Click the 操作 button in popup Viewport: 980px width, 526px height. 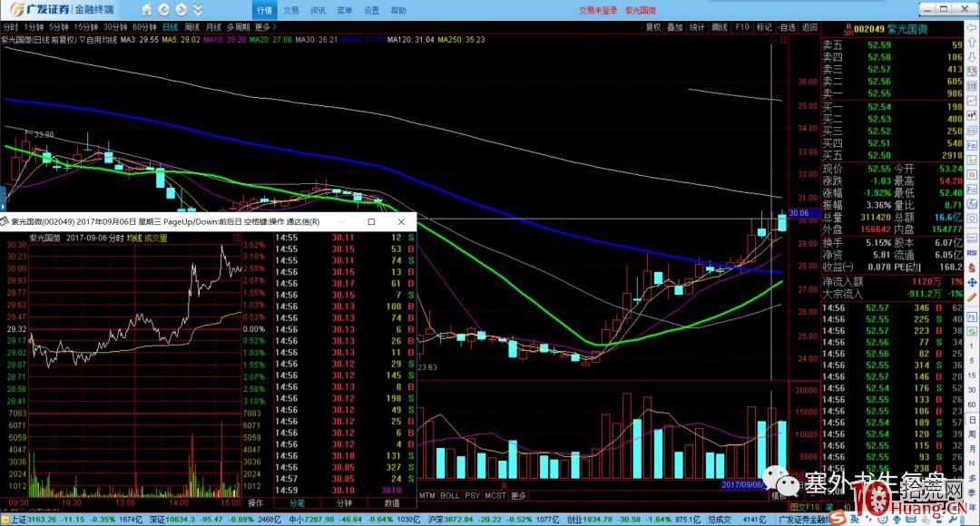pos(256,503)
